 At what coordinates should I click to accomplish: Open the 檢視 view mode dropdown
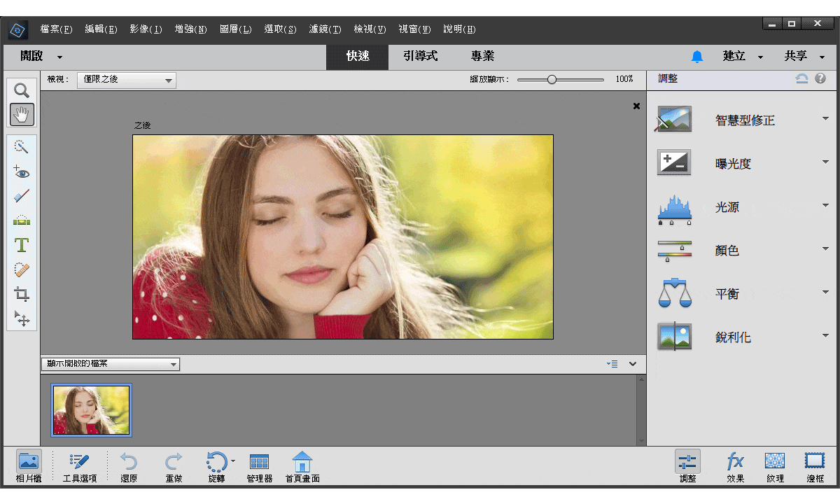126,80
